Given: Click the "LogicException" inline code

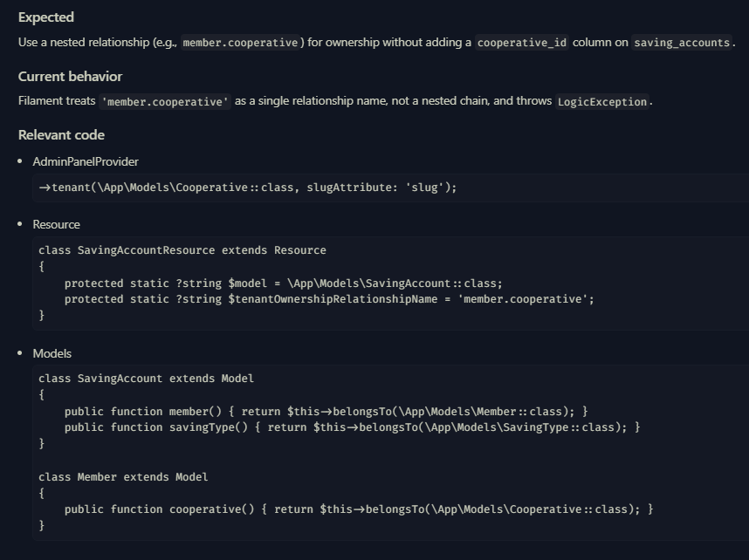Looking at the screenshot, I should coord(602,101).
